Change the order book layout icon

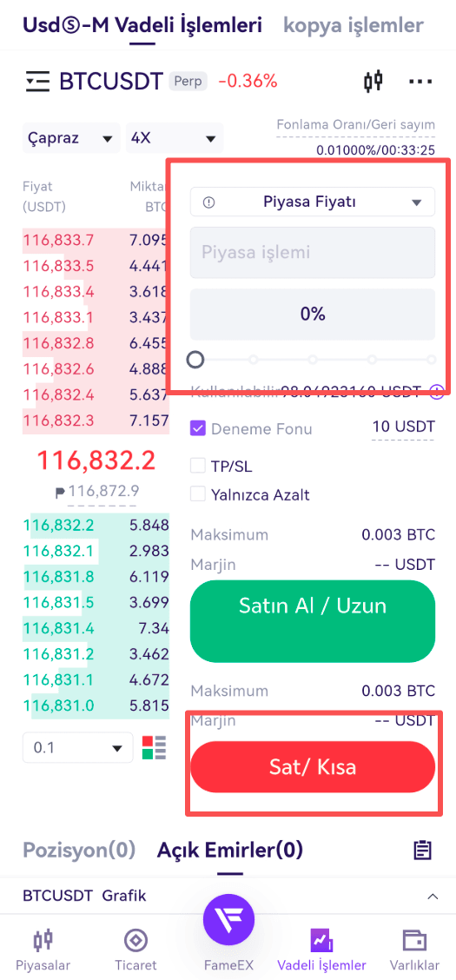coord(155,747)
